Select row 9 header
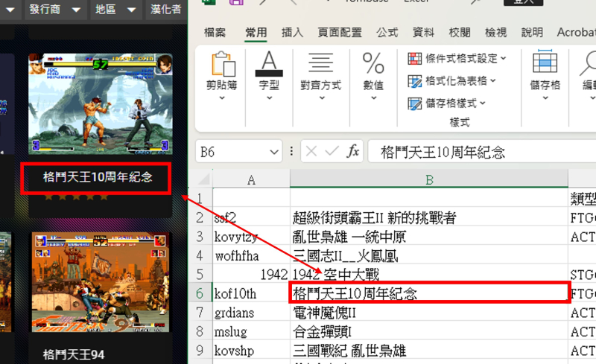Viewport: 596px width, 364px height. [x=200, y=351]
